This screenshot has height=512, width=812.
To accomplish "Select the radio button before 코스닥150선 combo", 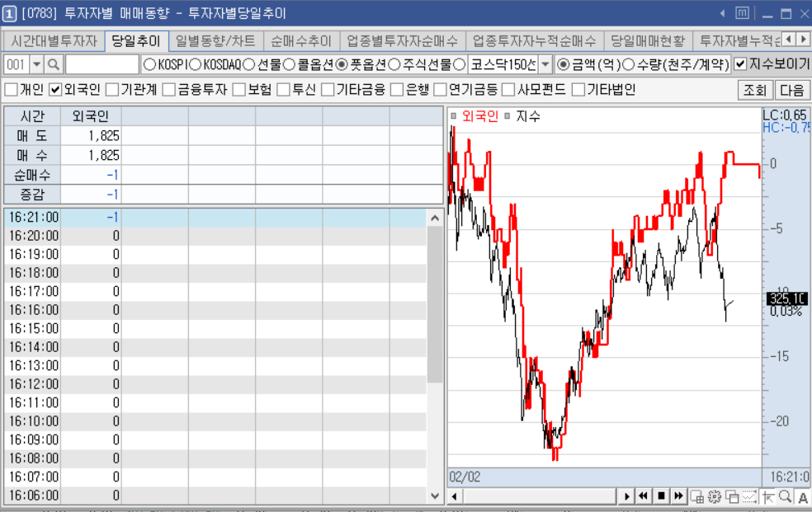I will [460, 64].
